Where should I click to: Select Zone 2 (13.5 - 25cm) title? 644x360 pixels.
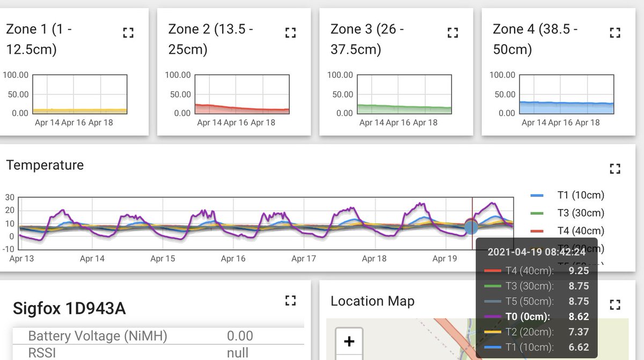click(x=211, y=39)
